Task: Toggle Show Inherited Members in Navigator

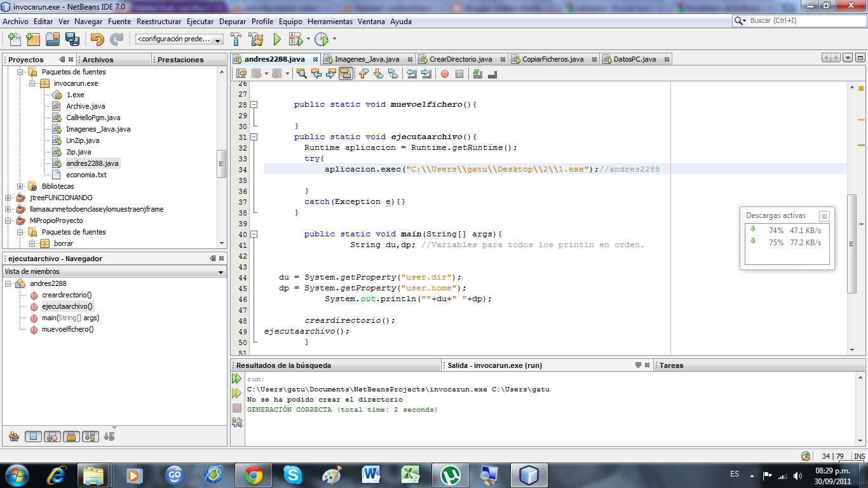Action: click(14, 437)
